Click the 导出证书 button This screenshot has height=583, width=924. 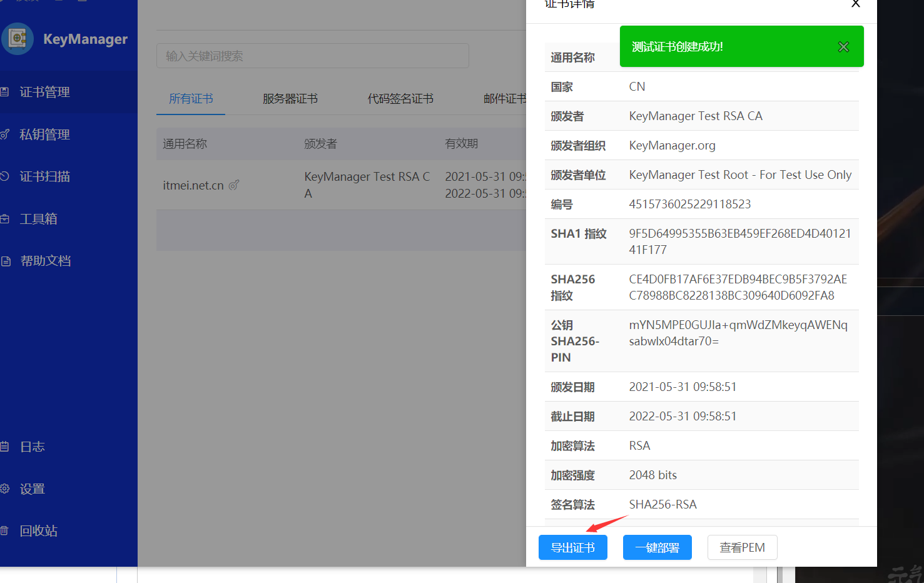[x=573, y=547]
